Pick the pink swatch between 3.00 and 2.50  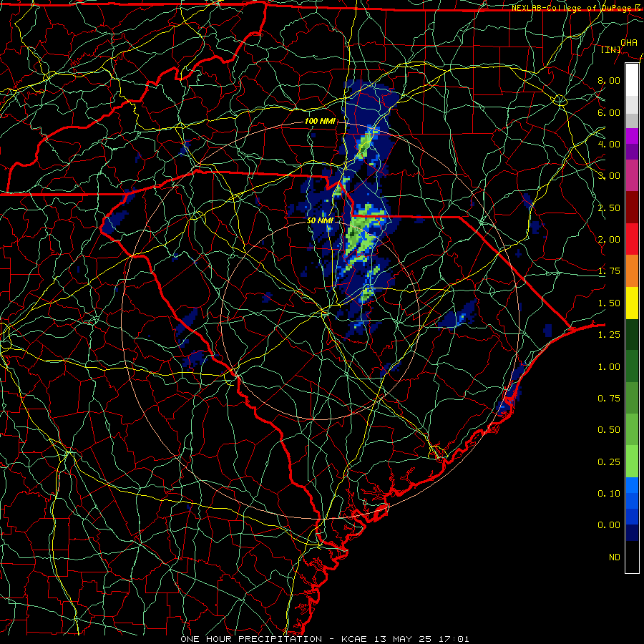pos(632,176)
